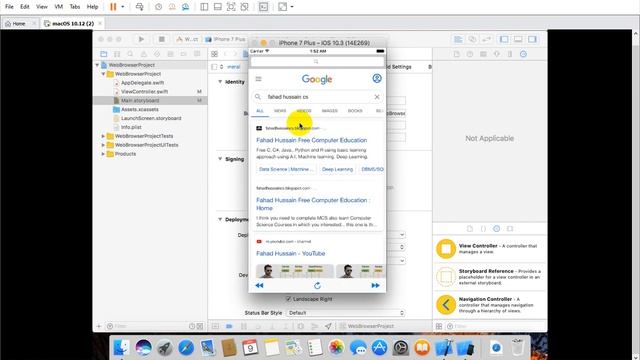Open Google hamburger menu in simulator
The image size is (640, 360).
click(258, 79)
